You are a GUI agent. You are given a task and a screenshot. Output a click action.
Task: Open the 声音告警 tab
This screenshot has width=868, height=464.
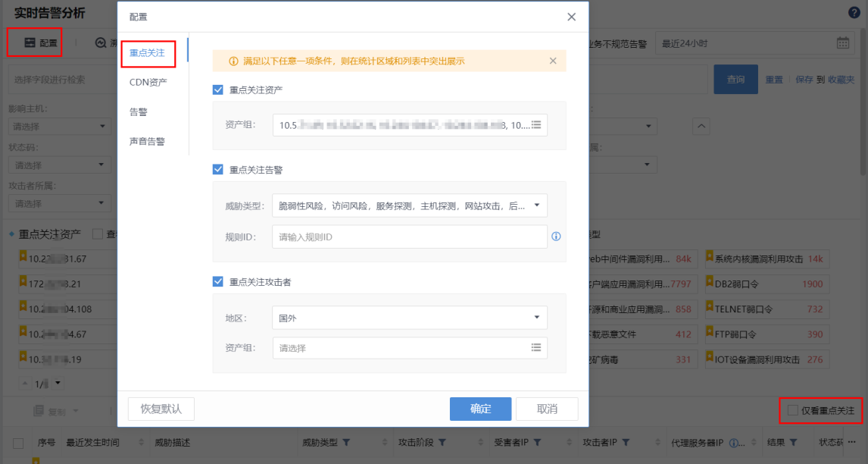click(147, 141)
